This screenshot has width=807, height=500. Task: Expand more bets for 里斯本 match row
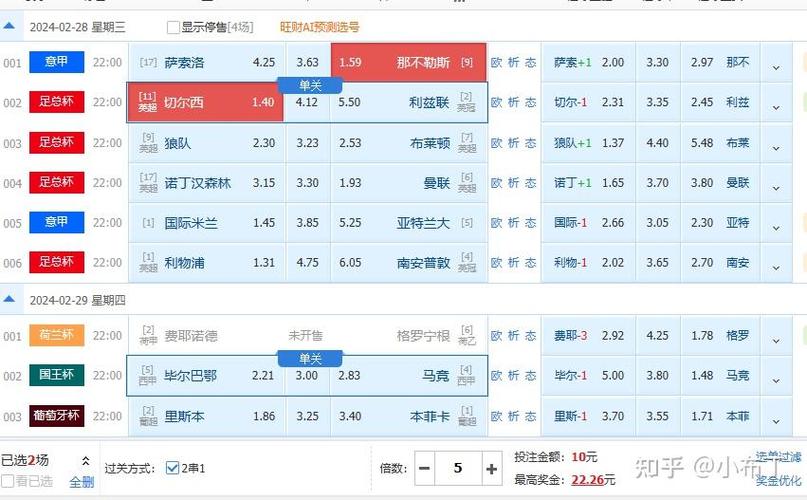776,417
